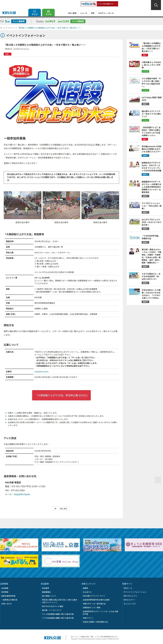Open footer link チケットインフォメーション
The image size is (163, 644).
click(x=135, y=592)
